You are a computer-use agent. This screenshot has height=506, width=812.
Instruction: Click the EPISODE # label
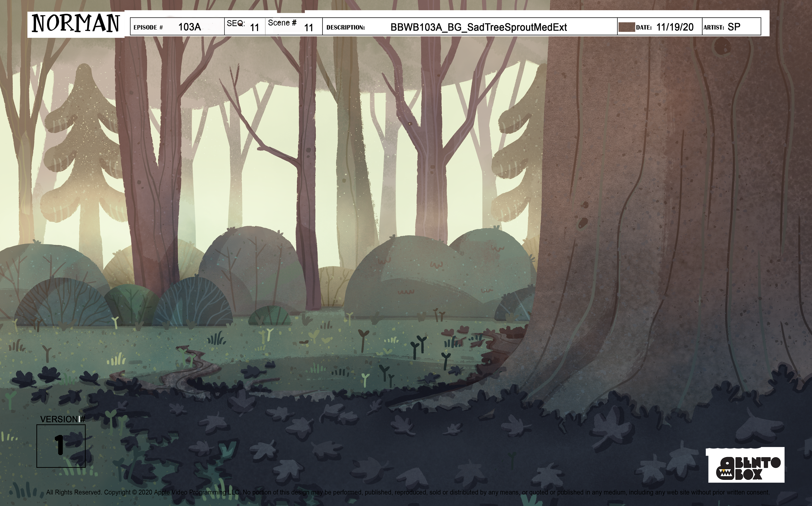pos(148,27)
